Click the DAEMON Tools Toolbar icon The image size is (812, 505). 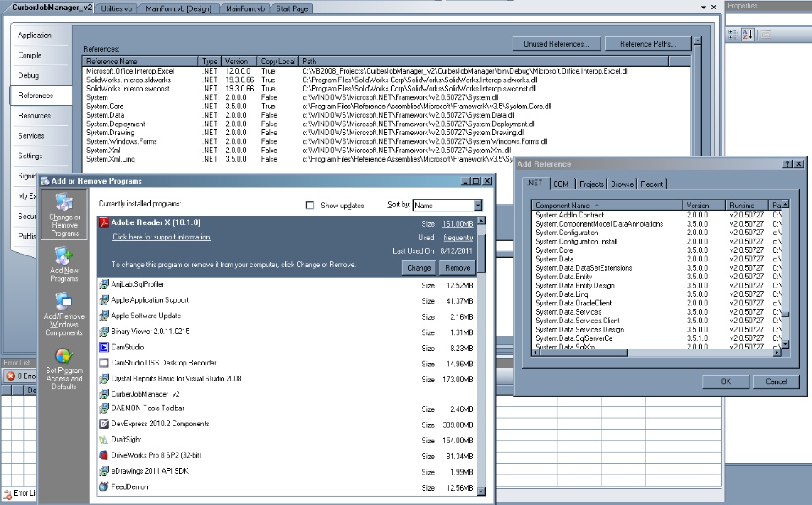[x=103, y=409]
